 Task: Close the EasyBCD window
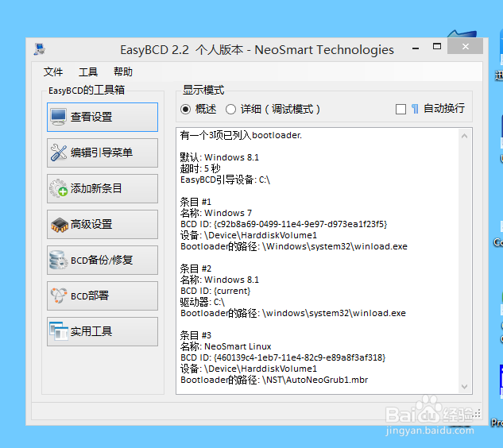click(465, 47)
